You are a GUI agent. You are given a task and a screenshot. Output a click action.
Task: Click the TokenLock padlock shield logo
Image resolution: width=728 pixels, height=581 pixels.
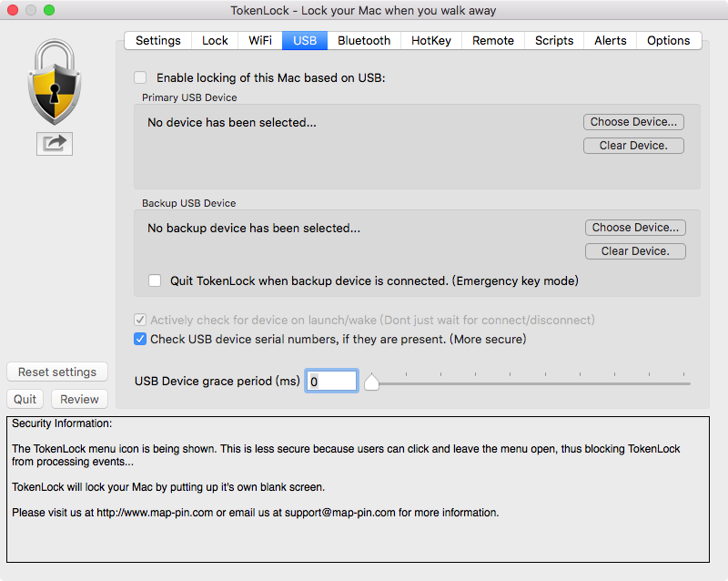[55, 82]
